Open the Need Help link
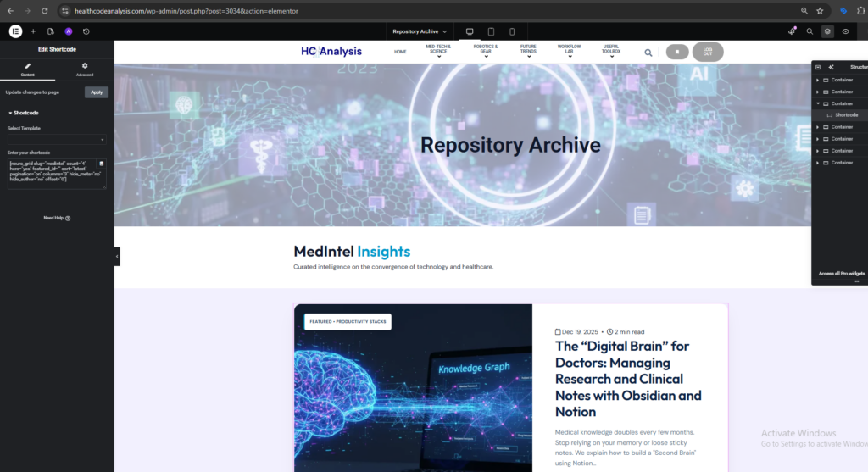 pyautogui.click(x=57, y=218)
